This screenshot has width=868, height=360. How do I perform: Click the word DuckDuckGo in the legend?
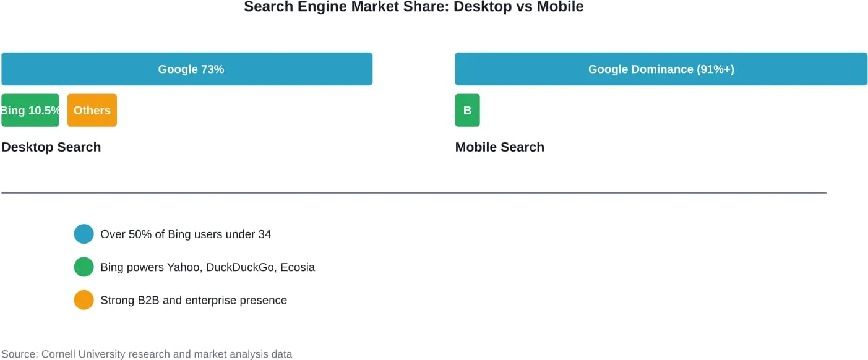[x=241, y=267]
